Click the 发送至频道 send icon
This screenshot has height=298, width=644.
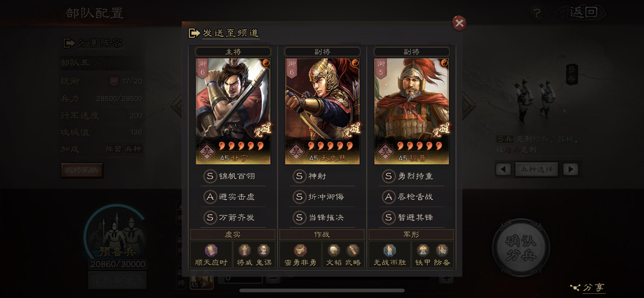[x=194, y=33]
